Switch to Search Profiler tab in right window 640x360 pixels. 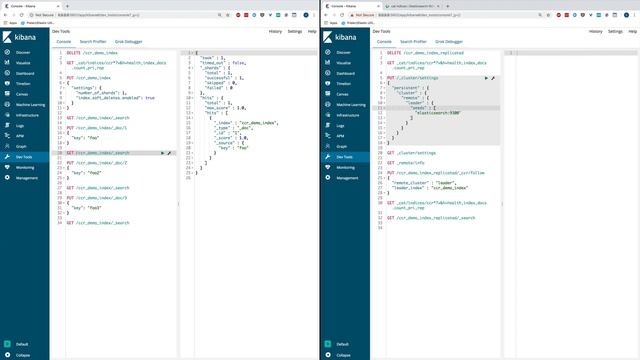click(x=413, y=42)
